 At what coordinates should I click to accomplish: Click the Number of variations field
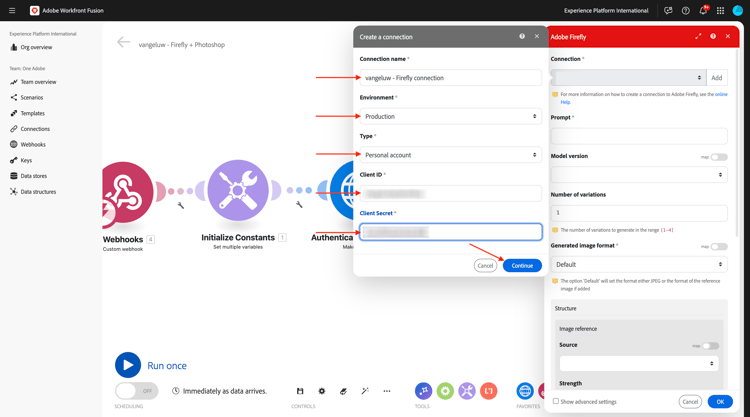pyautogui.click(x=639, y=213)
